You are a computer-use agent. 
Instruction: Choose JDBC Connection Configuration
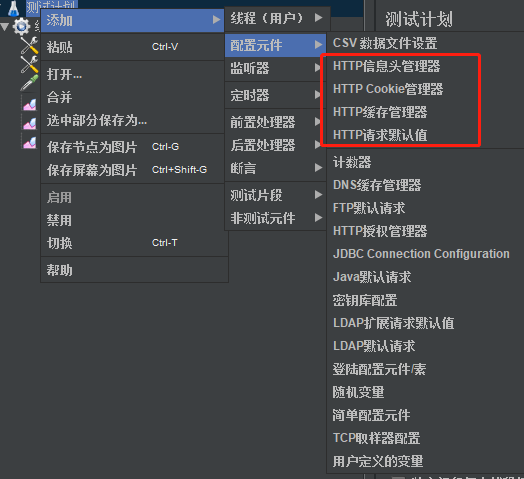coord(421,254)
